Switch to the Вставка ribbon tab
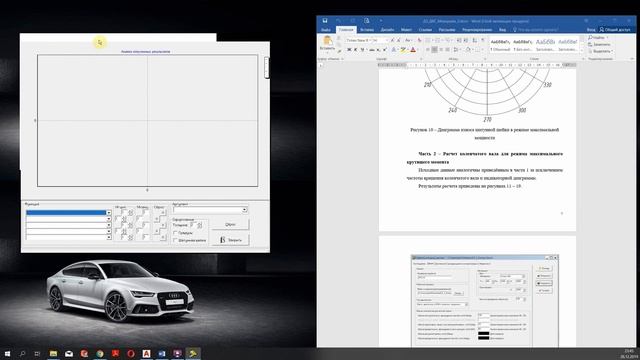Screen dimensions: 640x360 [367, 30]
